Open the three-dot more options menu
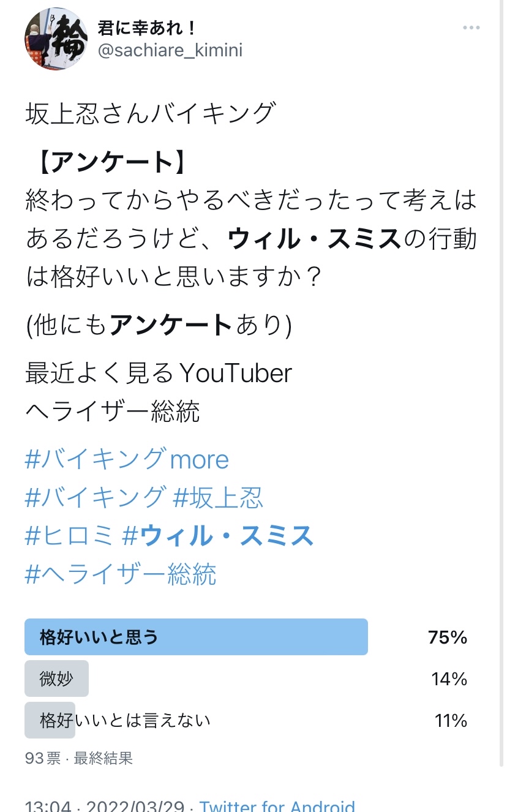This screenshot has width=507, height=812. [471, 28]
